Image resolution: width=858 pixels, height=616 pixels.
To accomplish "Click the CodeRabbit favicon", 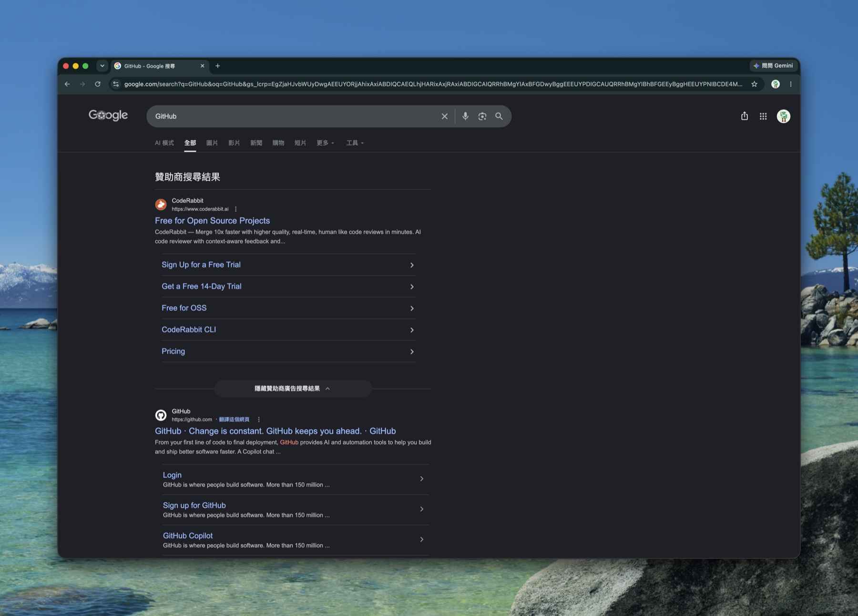I will click(x=161, y=205).
